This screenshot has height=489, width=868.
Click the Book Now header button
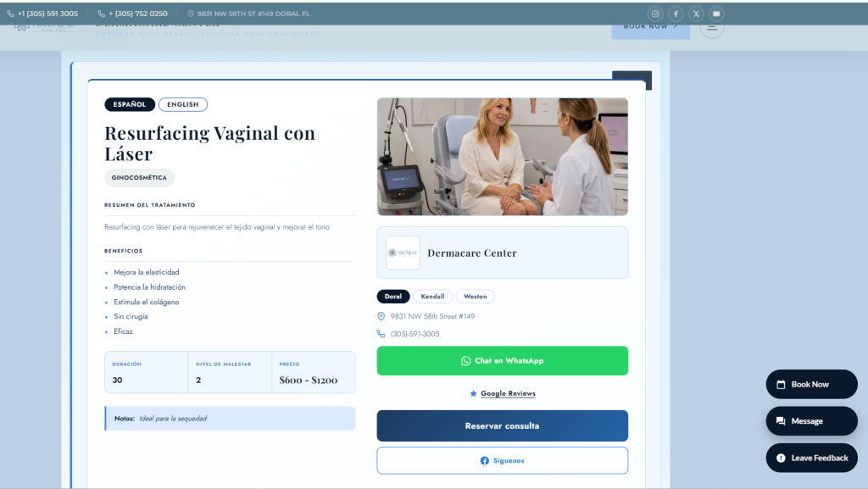650,31
